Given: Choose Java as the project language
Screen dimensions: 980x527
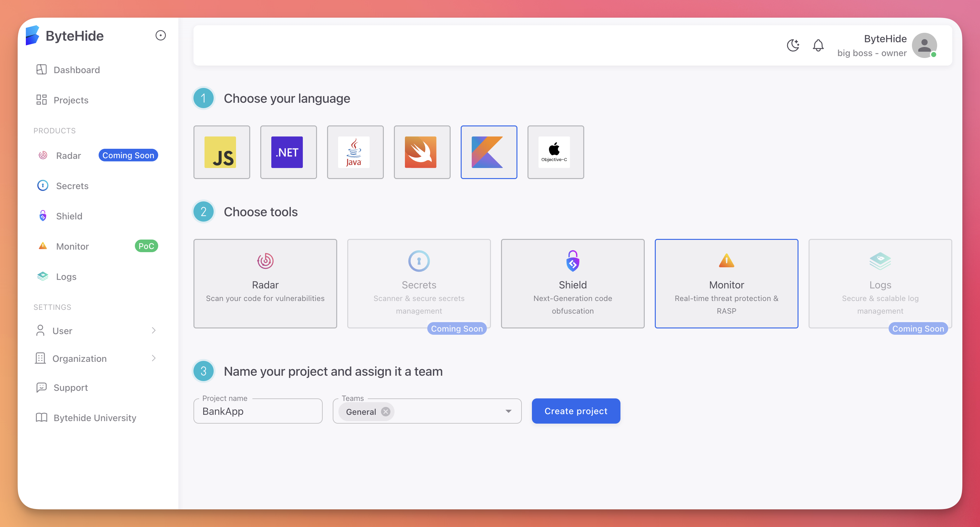Looking at the screenshot, I should [x=355, y=152].
